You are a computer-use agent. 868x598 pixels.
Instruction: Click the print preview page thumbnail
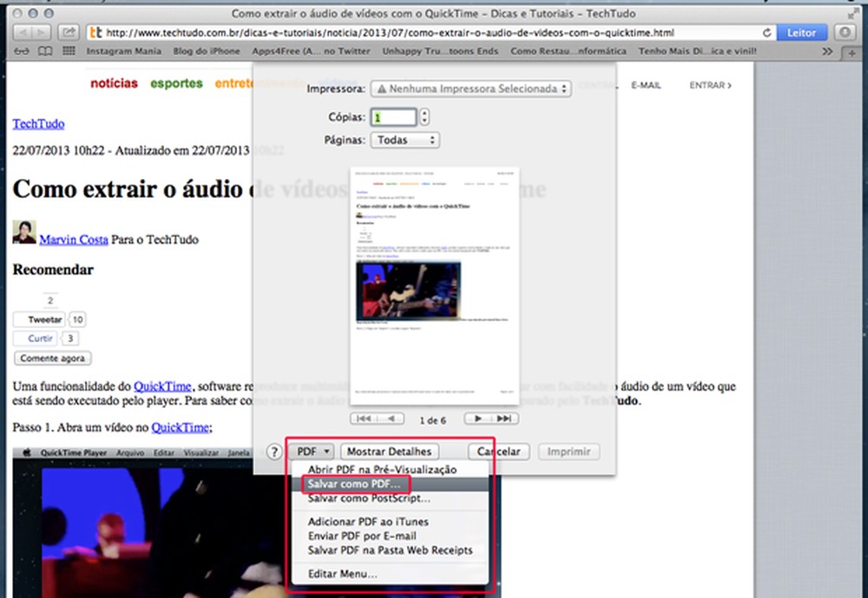click(x=435, y=286)
